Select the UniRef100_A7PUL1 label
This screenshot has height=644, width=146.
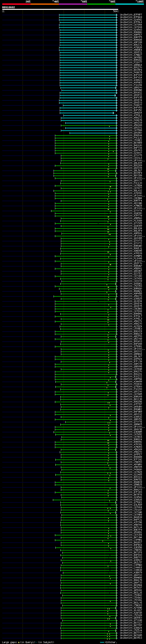click(131, 115)
